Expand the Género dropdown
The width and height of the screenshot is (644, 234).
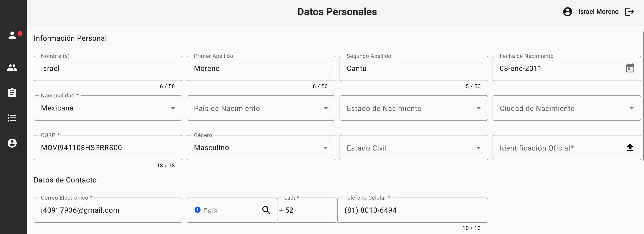coord(326,148)
